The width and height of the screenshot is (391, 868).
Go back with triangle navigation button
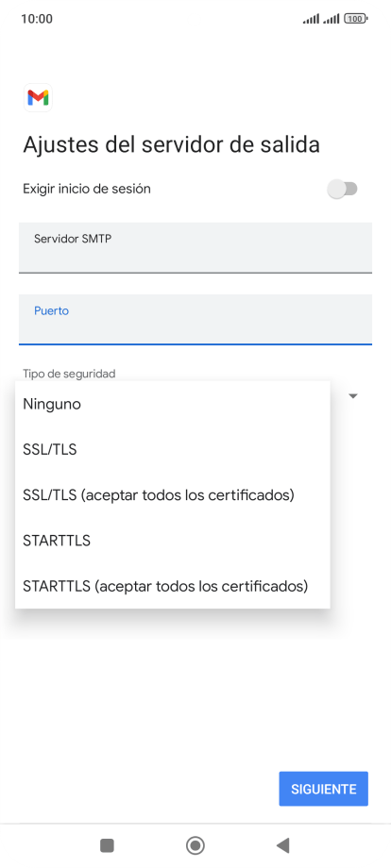pos(283,845)
